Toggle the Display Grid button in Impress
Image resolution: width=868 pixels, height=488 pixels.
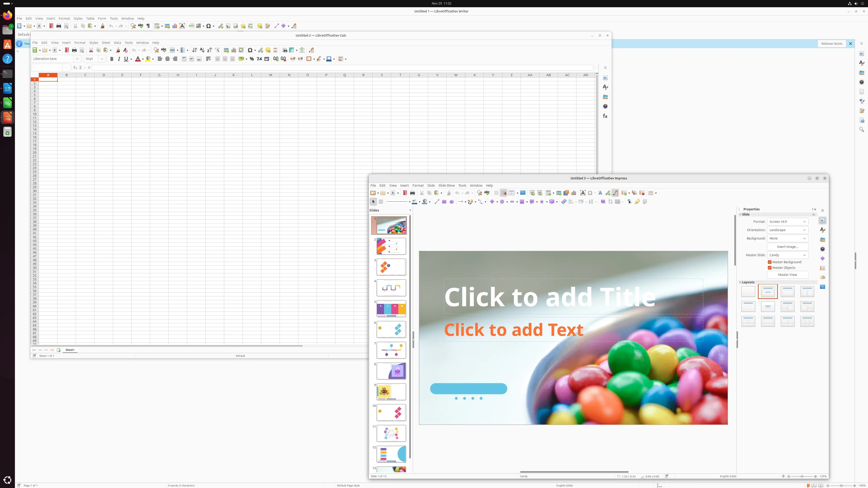click(496, 193)
